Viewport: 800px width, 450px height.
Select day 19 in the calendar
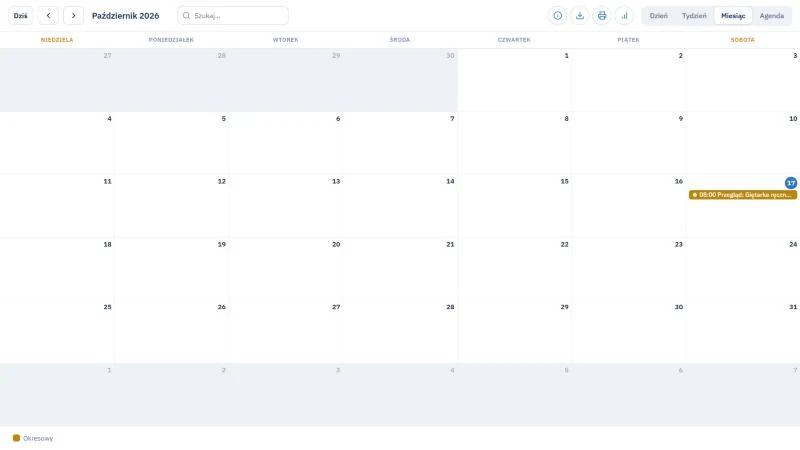pyautogui.click(x=171, y=269)
